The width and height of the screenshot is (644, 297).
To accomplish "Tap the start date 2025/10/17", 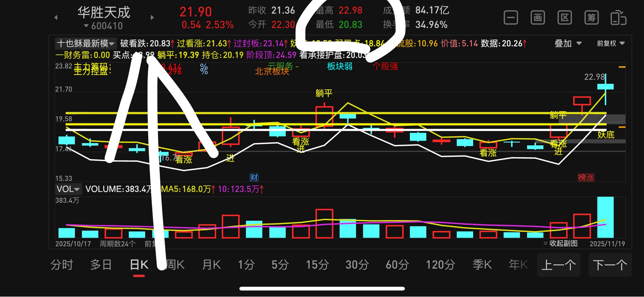I will (x=73, y=244).
